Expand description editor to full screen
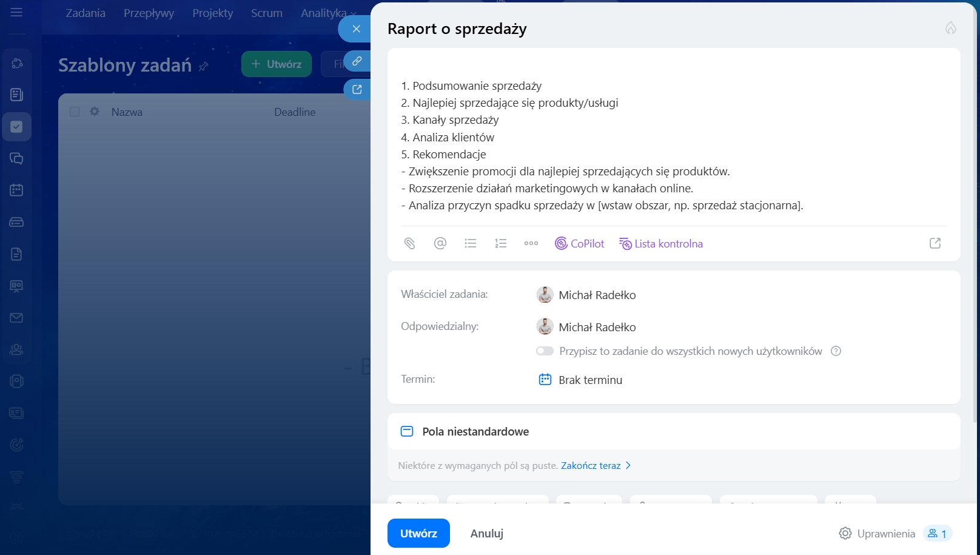 [x=935, y=243]
